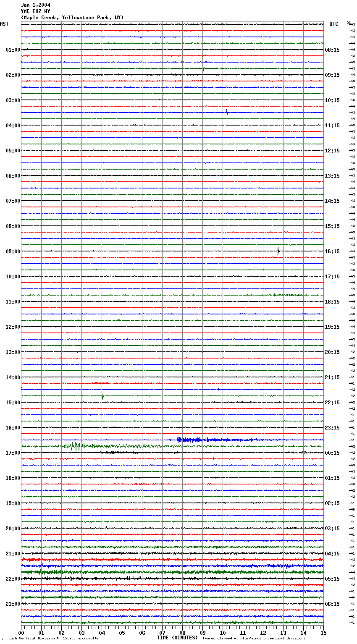Click the UTC label '22:15'

pos(332,403)
